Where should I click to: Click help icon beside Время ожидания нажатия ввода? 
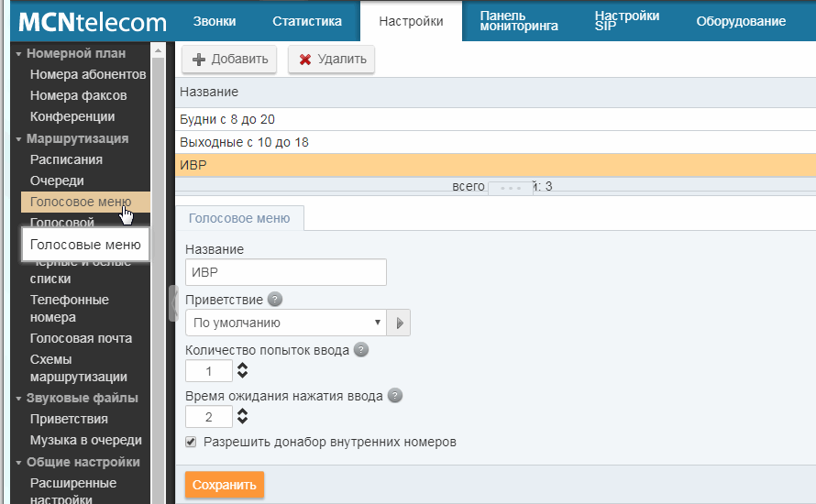click(395, 396)
